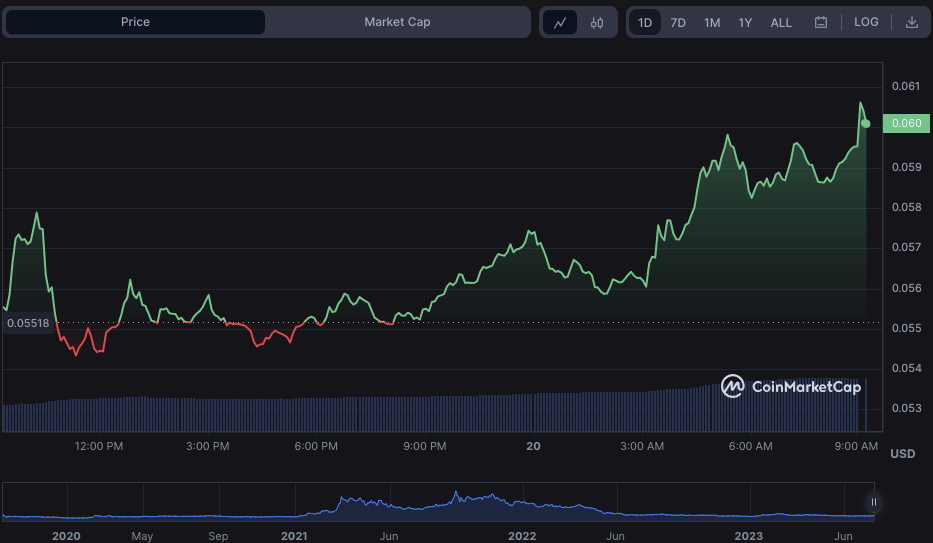Click the 2020 mark on overview timeline
Image resolution: width=933 pixels, height=543 pixels.
tap(66, 536)
